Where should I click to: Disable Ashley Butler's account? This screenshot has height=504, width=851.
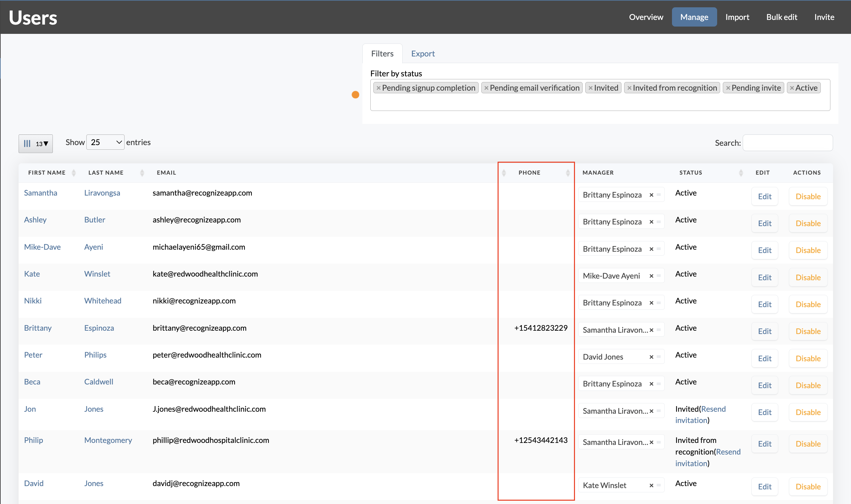808,223
